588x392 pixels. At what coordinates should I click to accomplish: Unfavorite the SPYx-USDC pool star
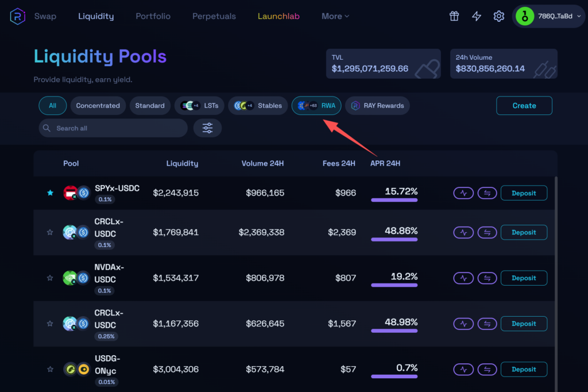tap(50, 193)
